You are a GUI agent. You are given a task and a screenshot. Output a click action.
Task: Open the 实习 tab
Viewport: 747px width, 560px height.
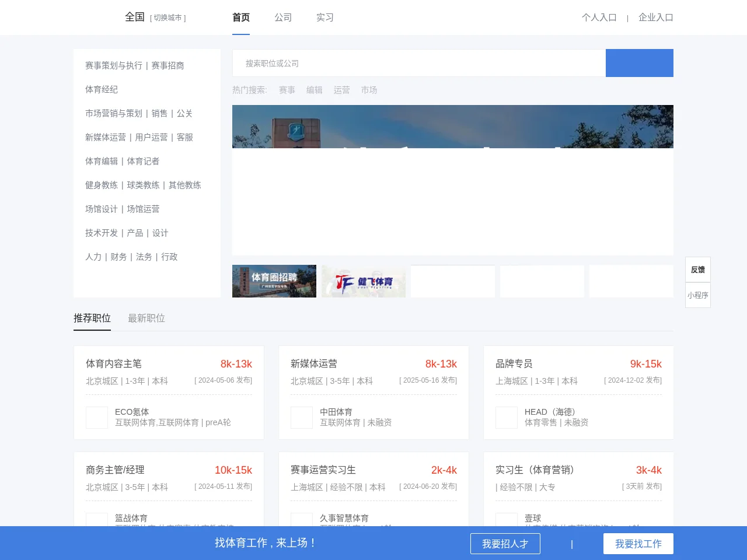pyautogui.click(x=325, y=17)
